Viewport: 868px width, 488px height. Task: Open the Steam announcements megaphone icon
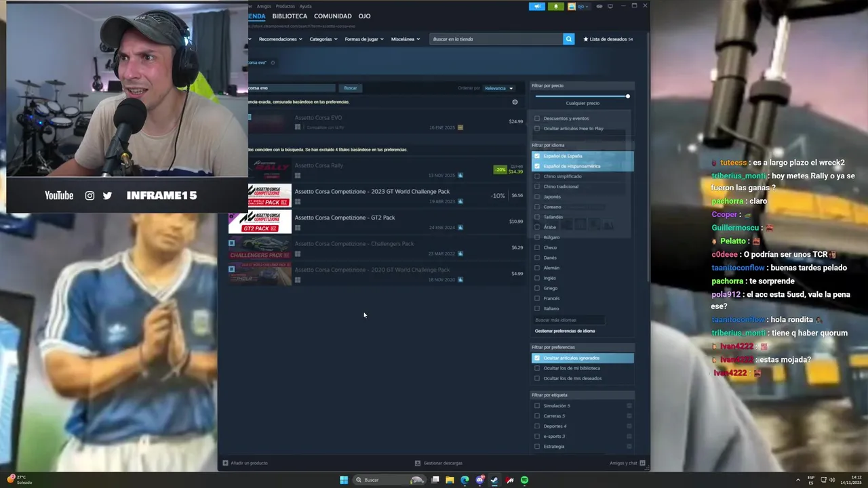coord(536,6)
